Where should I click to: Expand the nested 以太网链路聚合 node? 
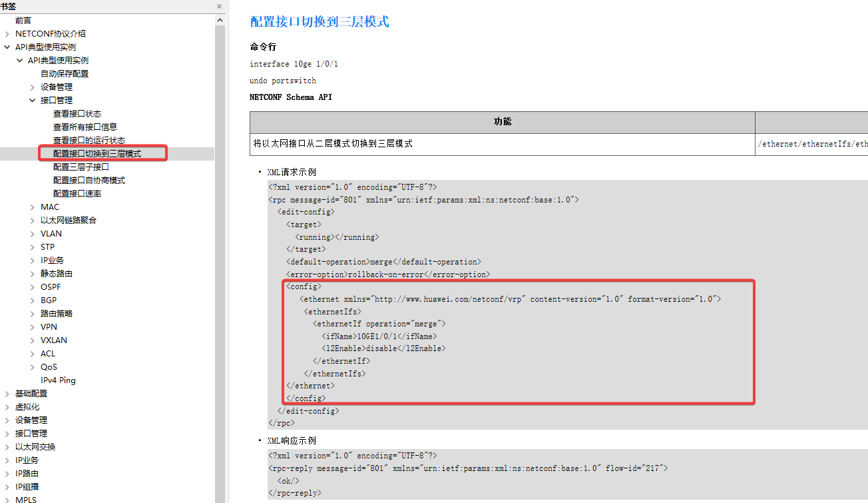click(32, 221)
